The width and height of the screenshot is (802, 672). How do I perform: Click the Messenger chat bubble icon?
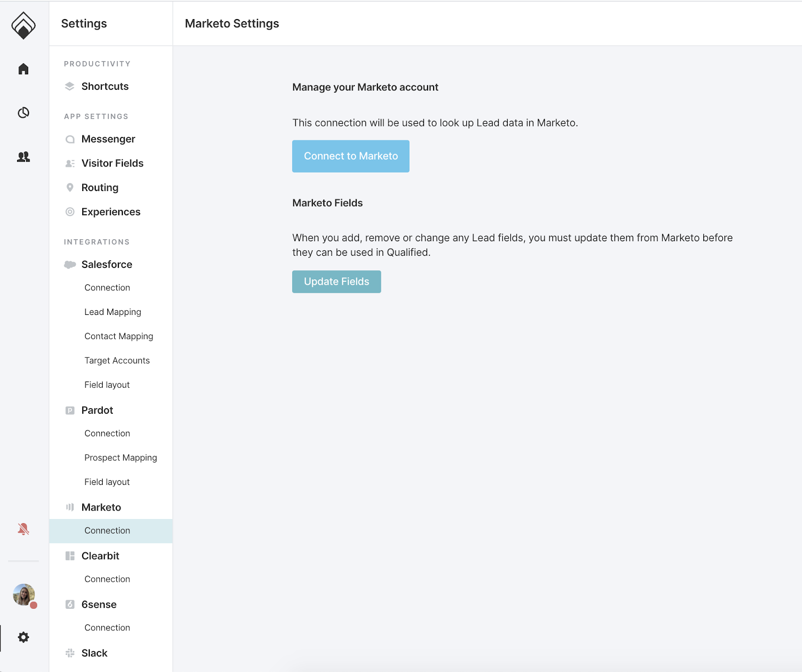(x=70, y=139)
